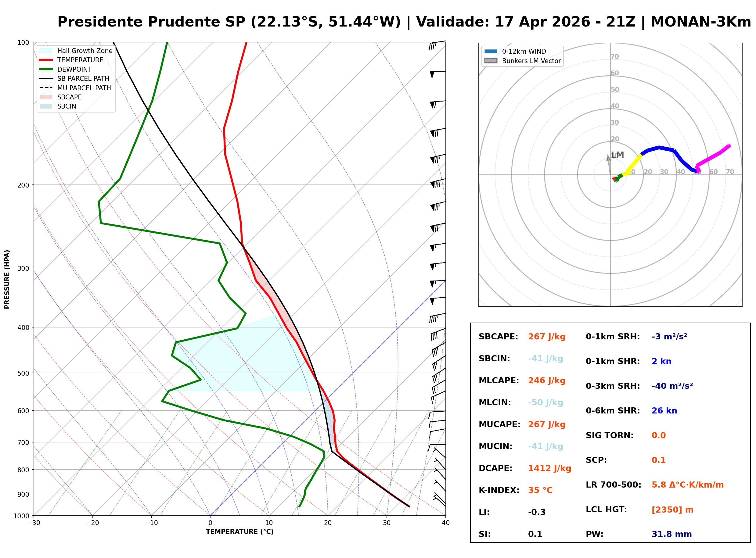The image size is (756, 558).
Task: Click the SBCAPE pink legend swatch
Action: coord(46,97)
